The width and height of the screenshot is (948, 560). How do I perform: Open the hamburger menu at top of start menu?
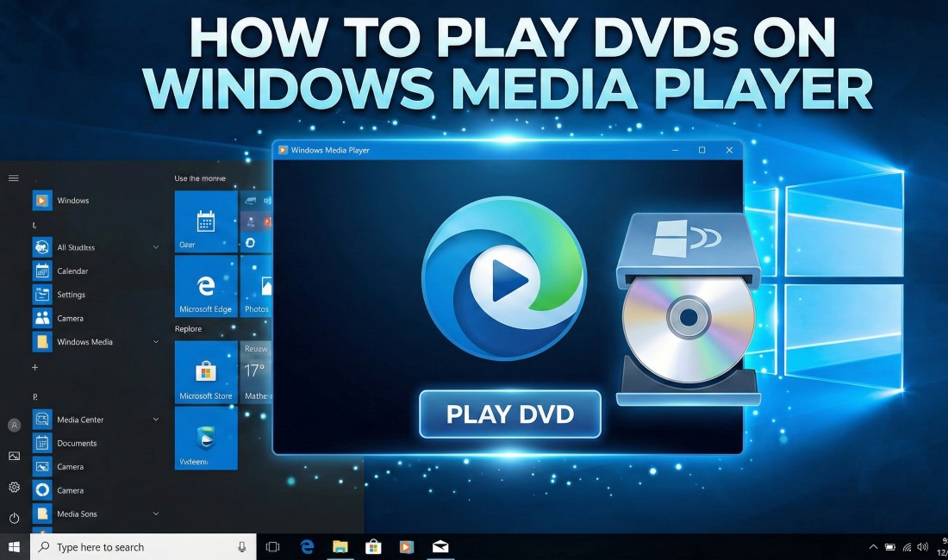click(x=13, y=177)
